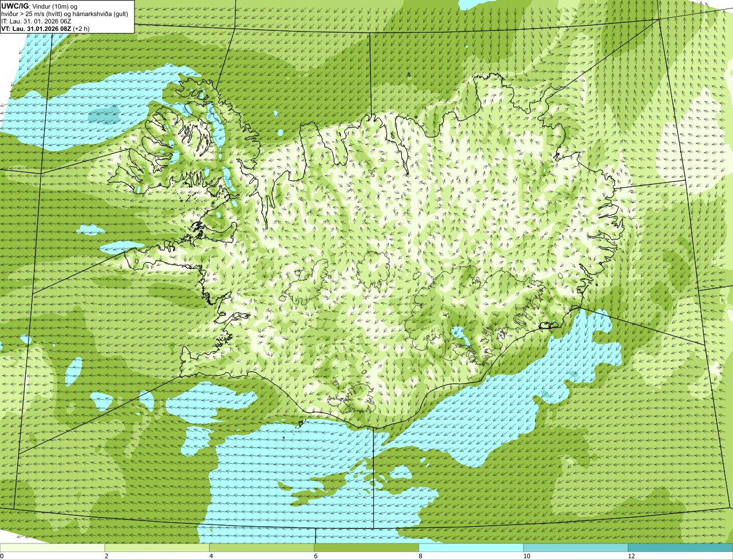Click the 'UWC/IG: Vindur (10m) og' title line

[x=40, y=6]
